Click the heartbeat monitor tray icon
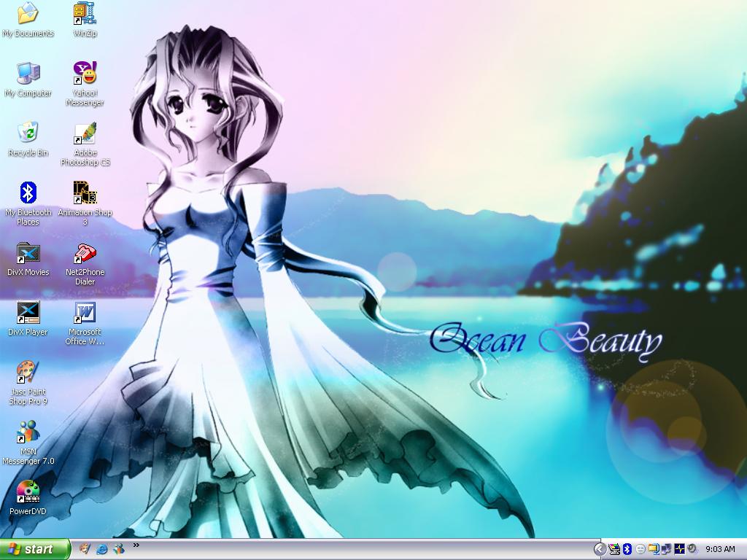This screenshot has width=747, height=560. point(679,548)
